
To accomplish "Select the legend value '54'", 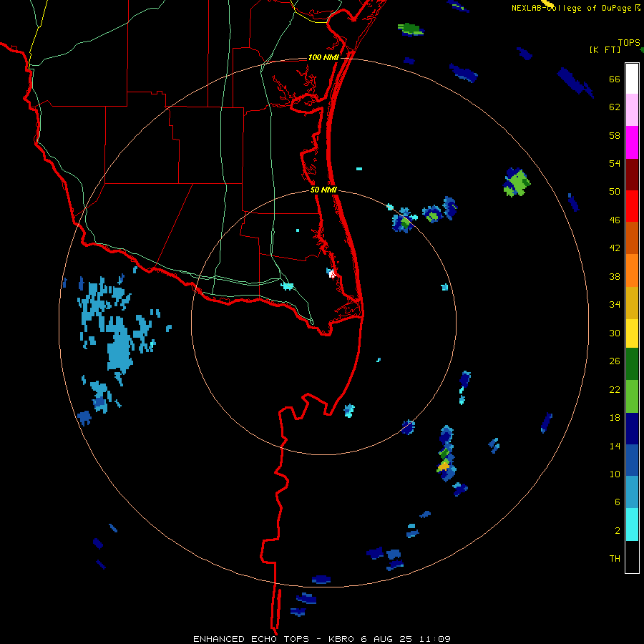I will point(615,163).
